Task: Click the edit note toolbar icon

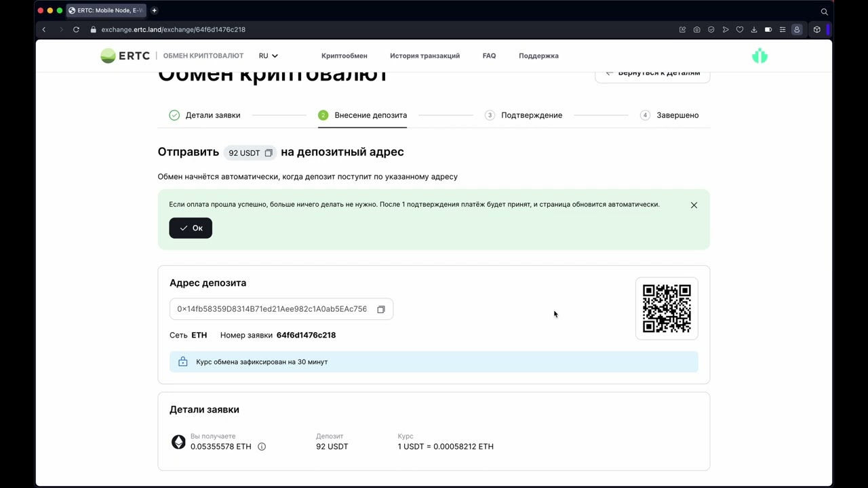Action: (682, 30)
